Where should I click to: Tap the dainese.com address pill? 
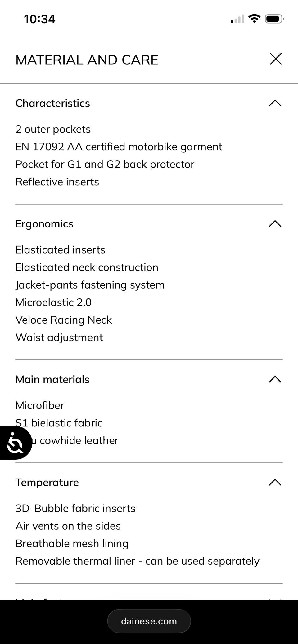149,621
